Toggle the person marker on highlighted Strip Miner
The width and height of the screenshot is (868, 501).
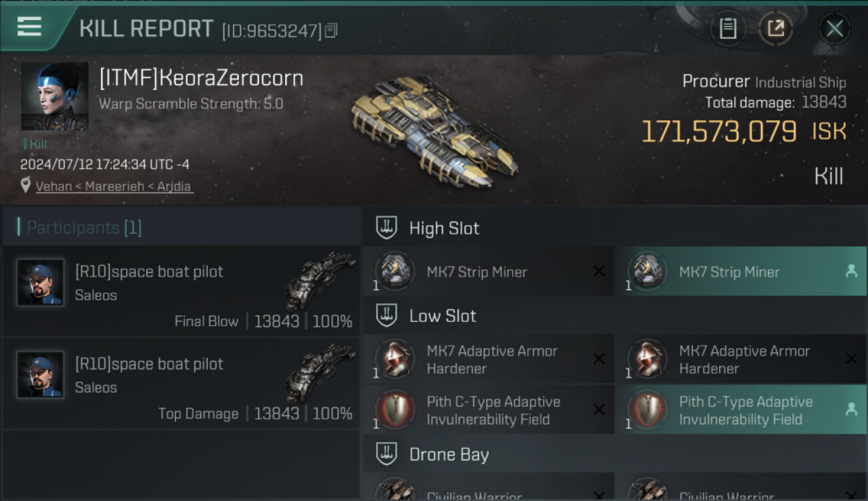[x=851, y=271]
